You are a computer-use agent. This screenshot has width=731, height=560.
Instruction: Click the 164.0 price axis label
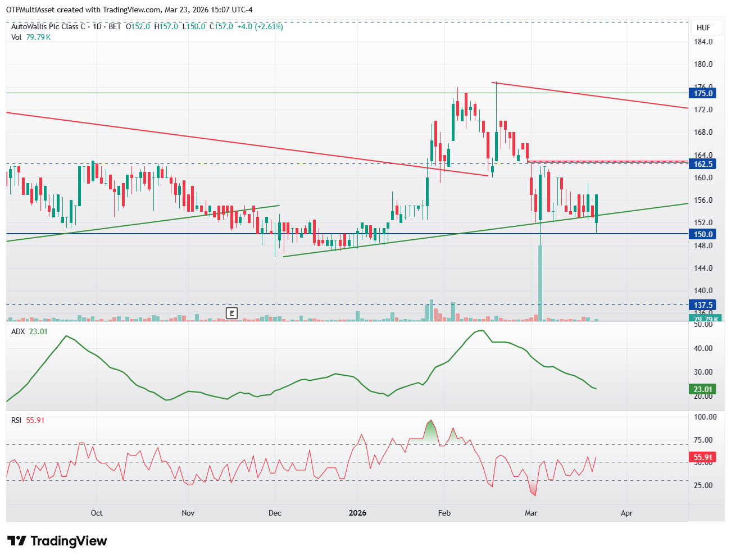(x=703, y=155)
